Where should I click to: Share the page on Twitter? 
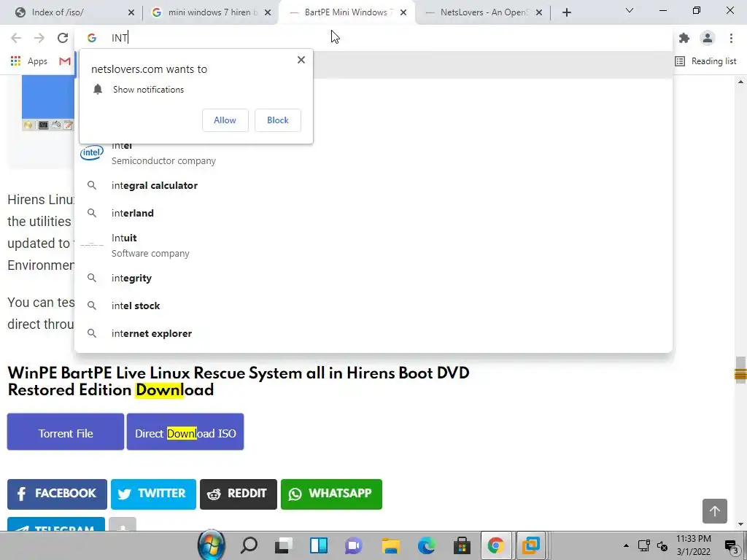[153, 494]
